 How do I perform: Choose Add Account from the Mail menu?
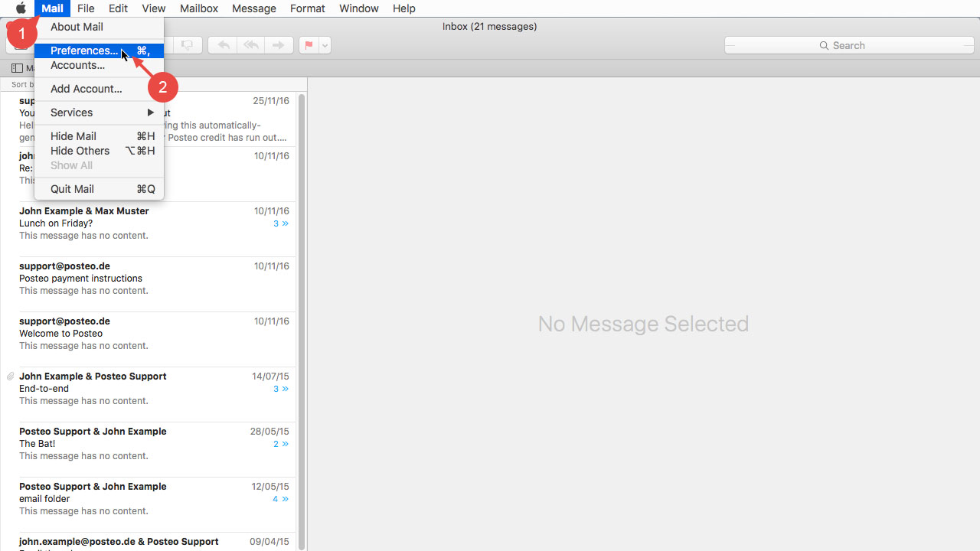pos(86,89)
